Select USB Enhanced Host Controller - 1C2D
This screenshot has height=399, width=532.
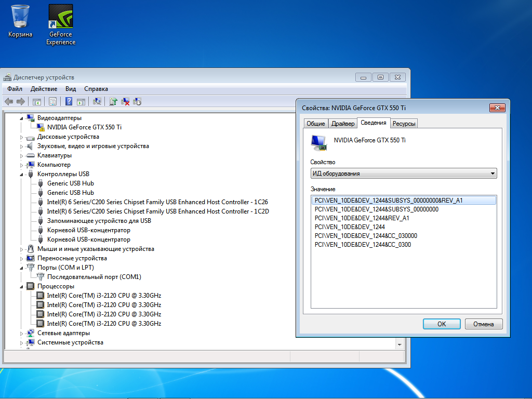[158, 211]
